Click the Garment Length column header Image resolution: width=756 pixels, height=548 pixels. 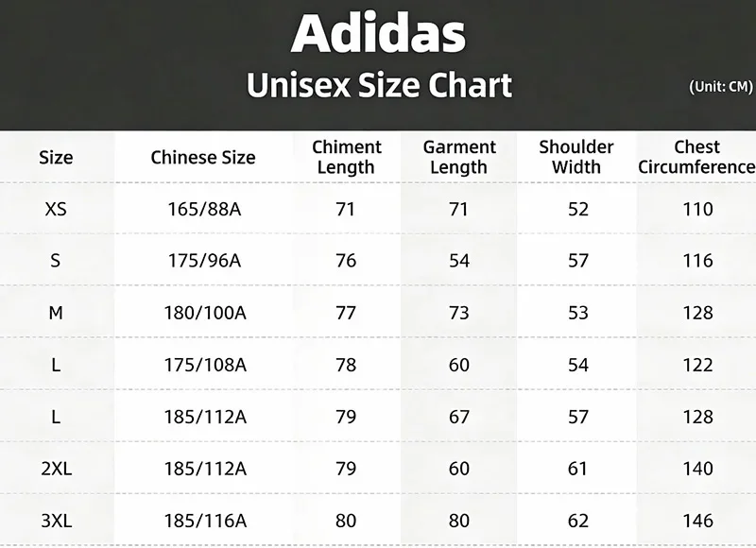pos(459,157)
